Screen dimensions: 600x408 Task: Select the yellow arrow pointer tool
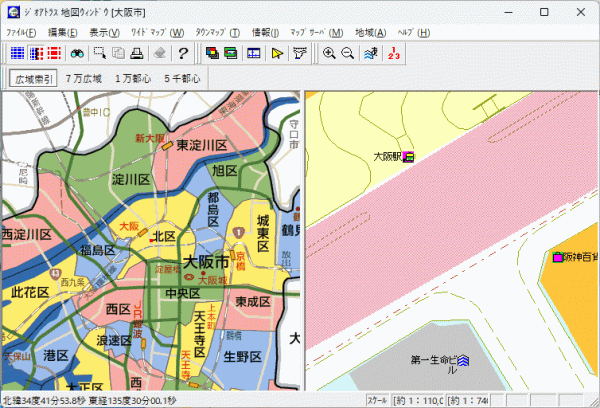(x=278, y=53)
